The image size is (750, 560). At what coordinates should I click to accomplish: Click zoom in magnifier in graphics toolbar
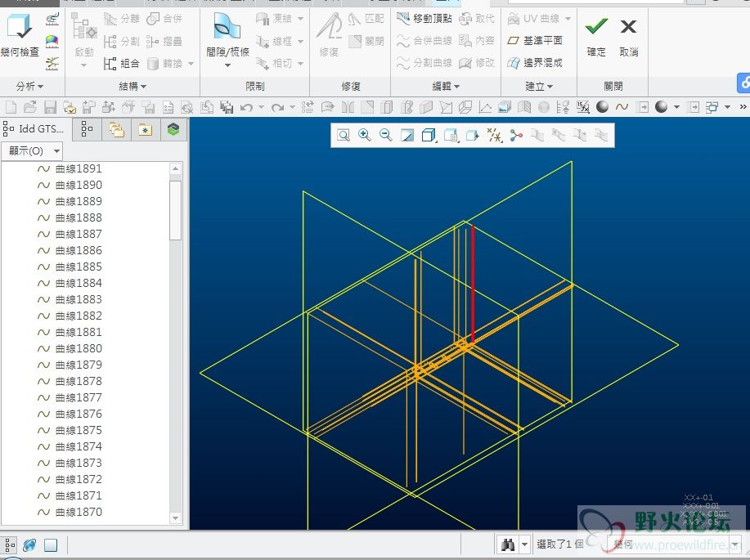tap(365, 136)
